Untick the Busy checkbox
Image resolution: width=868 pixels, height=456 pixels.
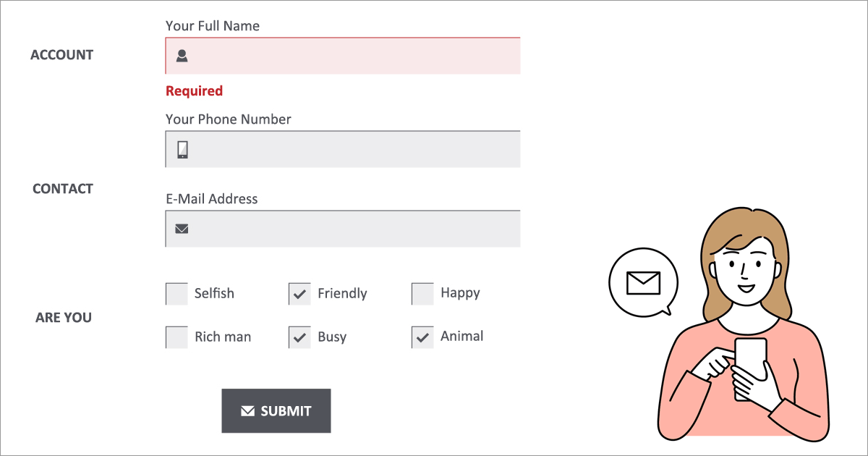click(299, 337)
